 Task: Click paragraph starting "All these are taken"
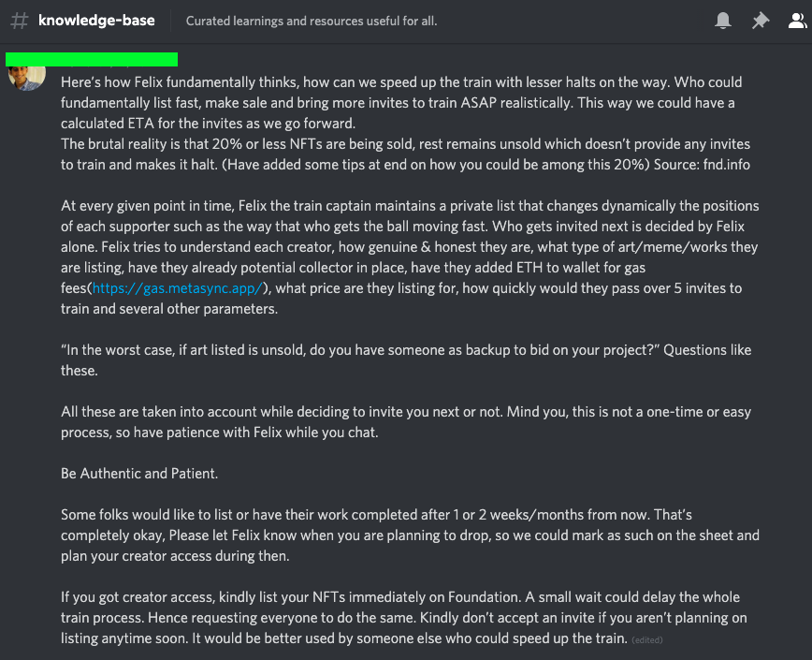coord(406,421)
